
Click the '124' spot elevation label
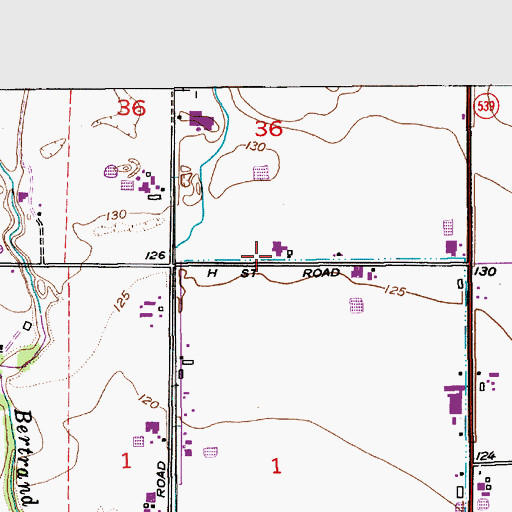pos(486,456)
